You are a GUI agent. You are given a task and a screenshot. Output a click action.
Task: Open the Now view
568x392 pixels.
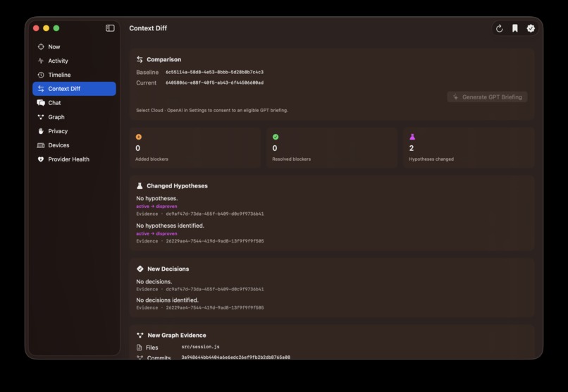click(74, 47)
